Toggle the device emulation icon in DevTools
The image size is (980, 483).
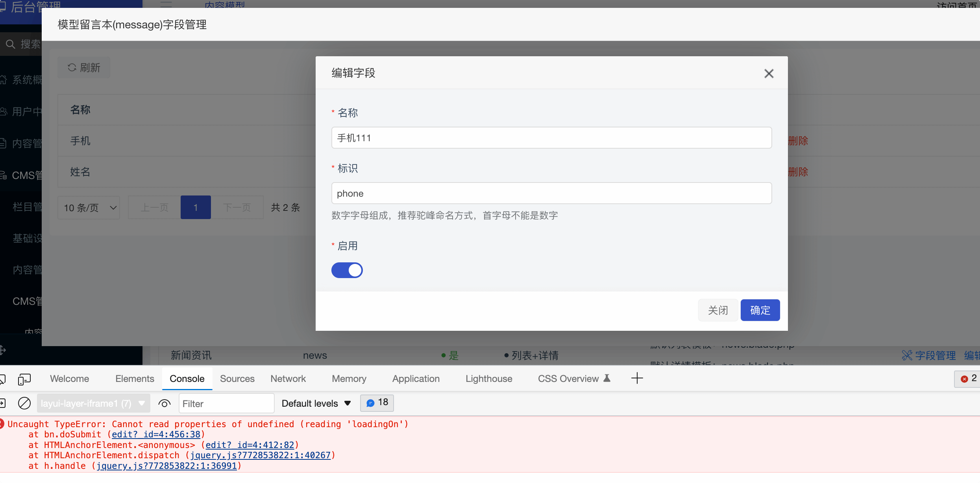point(24,379)
